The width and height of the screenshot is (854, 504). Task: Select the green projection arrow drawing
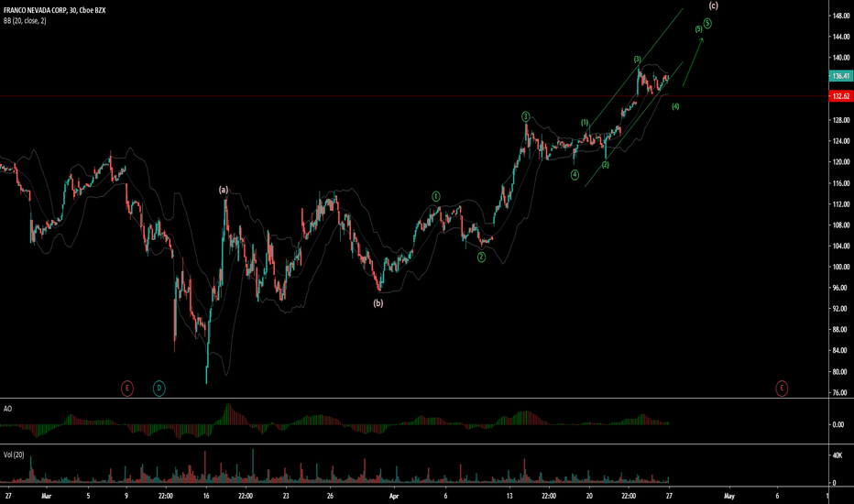pyautogui.click(x=693, y=62)
